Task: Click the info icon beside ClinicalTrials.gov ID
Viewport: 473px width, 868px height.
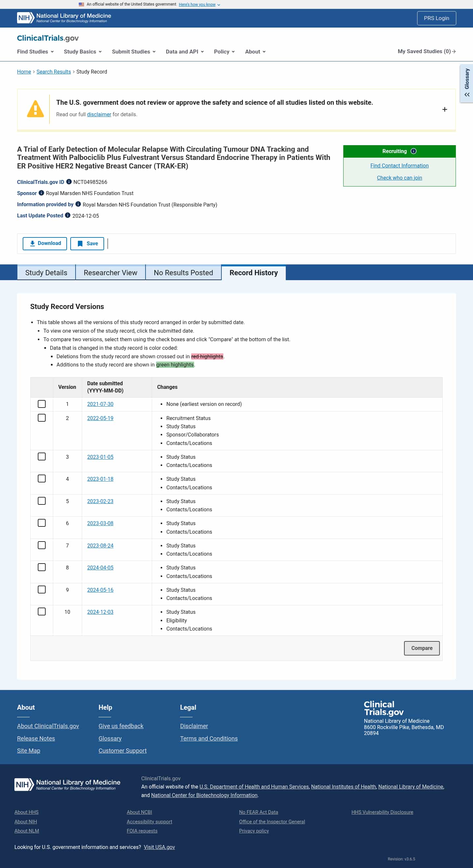Action: tap(69, 182)
